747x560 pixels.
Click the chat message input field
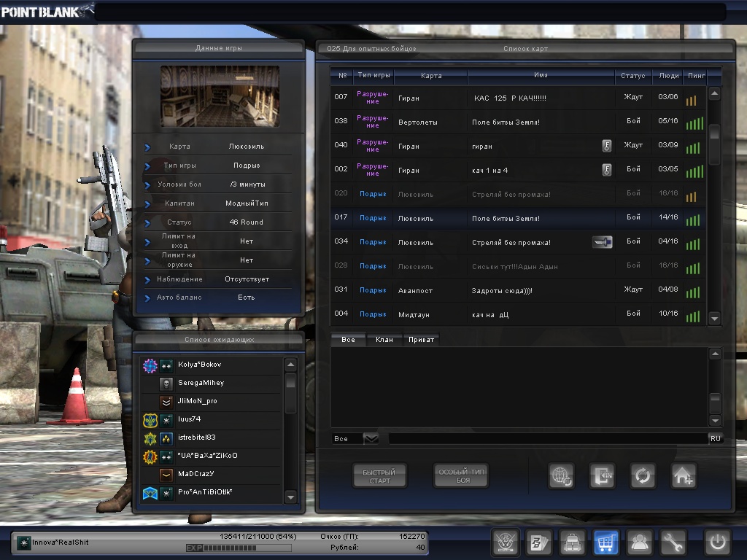[x=547, y=438]
